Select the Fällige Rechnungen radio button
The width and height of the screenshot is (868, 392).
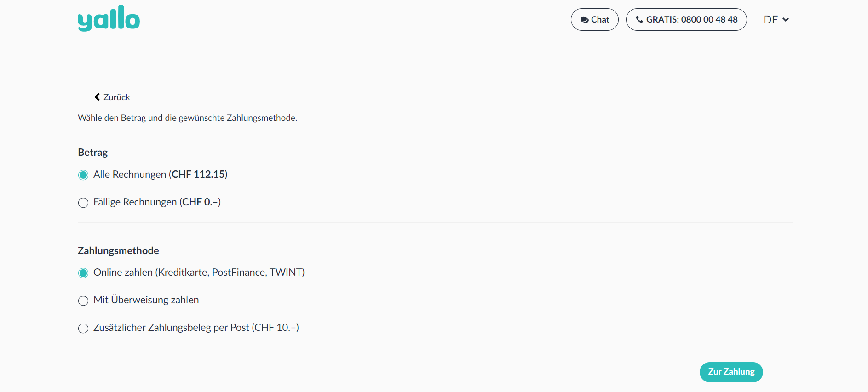point(83,203)
